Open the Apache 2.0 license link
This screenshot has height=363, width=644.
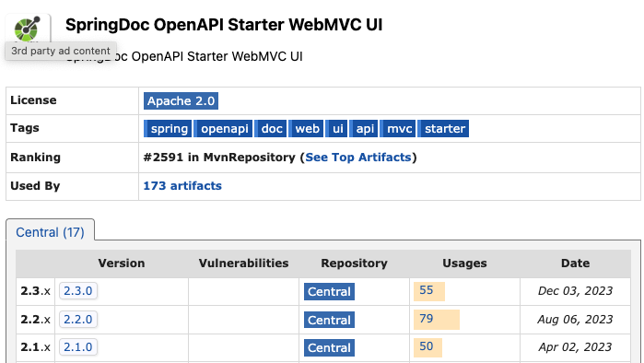[181, 101]
